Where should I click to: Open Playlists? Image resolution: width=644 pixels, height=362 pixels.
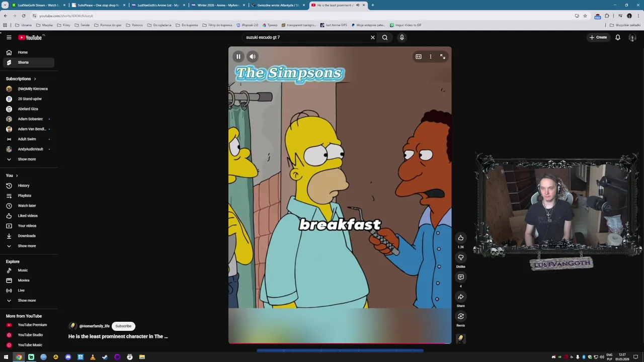[28, 196]
